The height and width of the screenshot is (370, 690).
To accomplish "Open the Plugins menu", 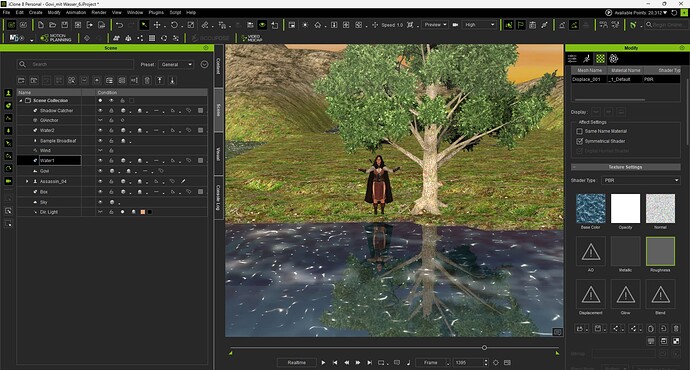I will pyautogui.click(x=156, y=13).
